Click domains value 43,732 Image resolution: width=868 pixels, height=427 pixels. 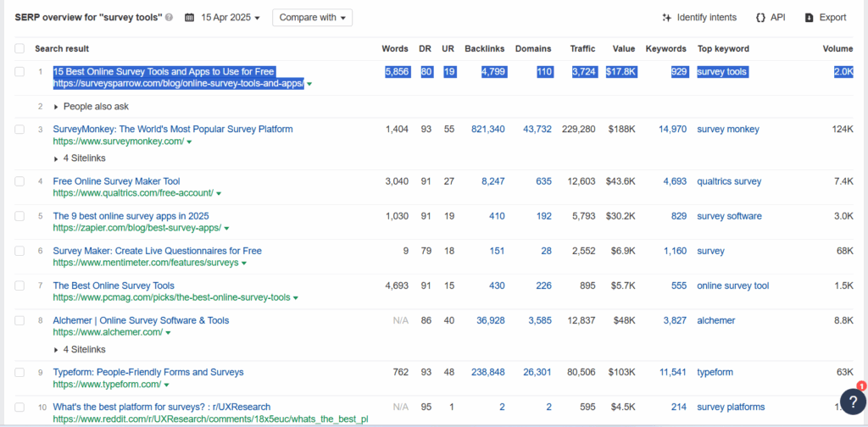click(x=537, y=129)
